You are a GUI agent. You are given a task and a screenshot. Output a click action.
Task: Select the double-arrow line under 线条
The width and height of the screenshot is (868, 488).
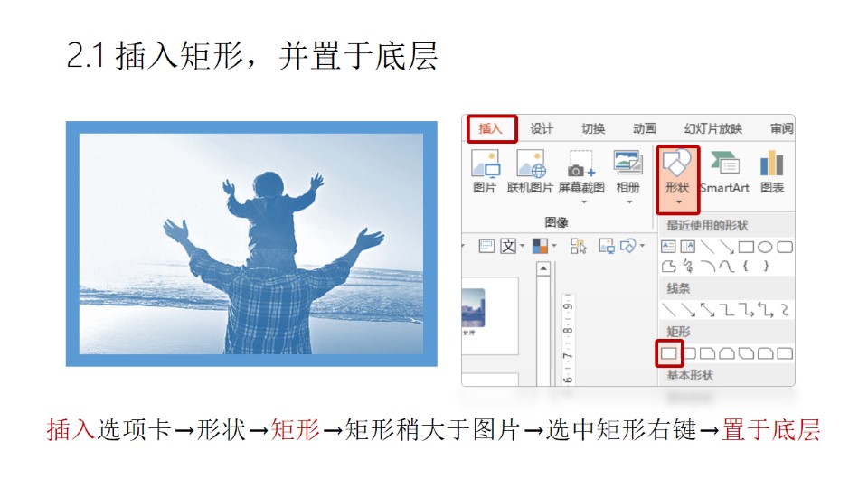pos(708,310)
